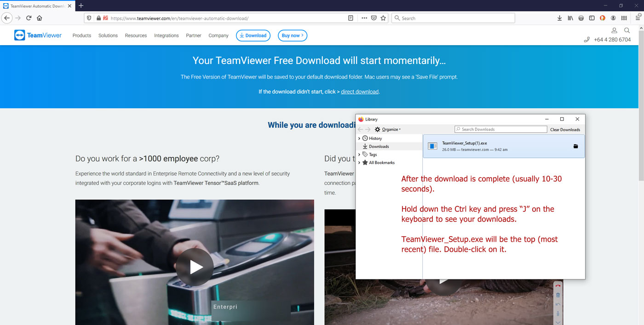The image size is (644, 325).
Task: Open the Company menu
Action: [218, 35]
